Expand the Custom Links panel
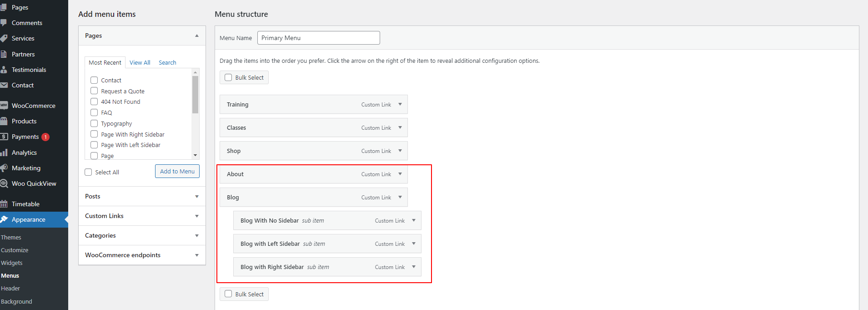This screenshot has width=868, height=310. pyautogui.click(x=196, y=216)
